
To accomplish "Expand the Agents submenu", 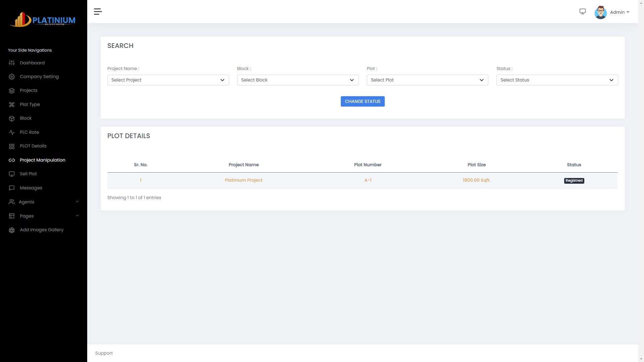I will click(x=44, y=202).
